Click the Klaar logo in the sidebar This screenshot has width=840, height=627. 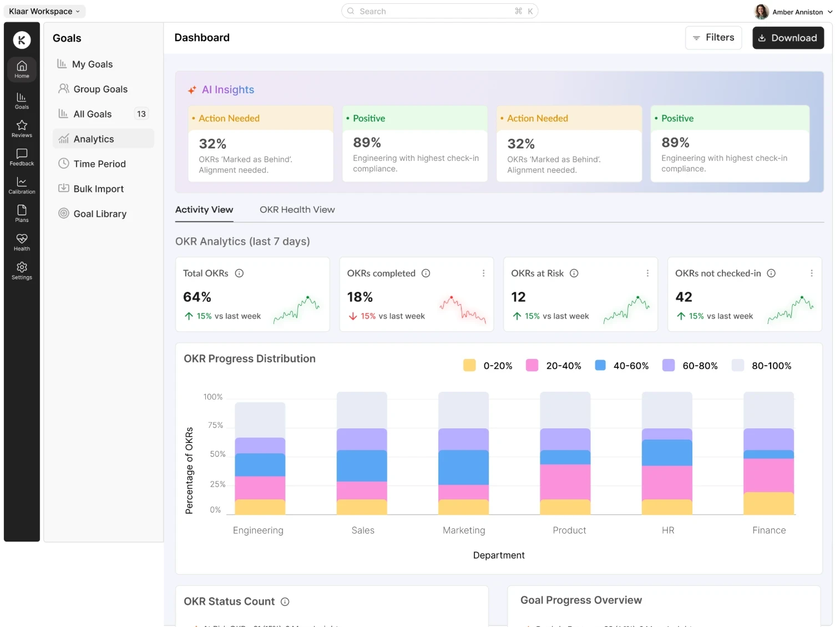coord(22,40)
